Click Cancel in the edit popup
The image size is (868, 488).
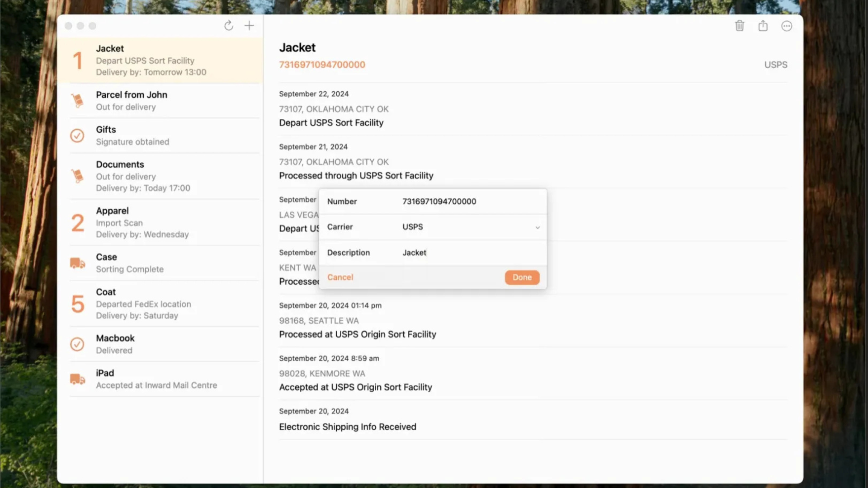tap(340, 277)
